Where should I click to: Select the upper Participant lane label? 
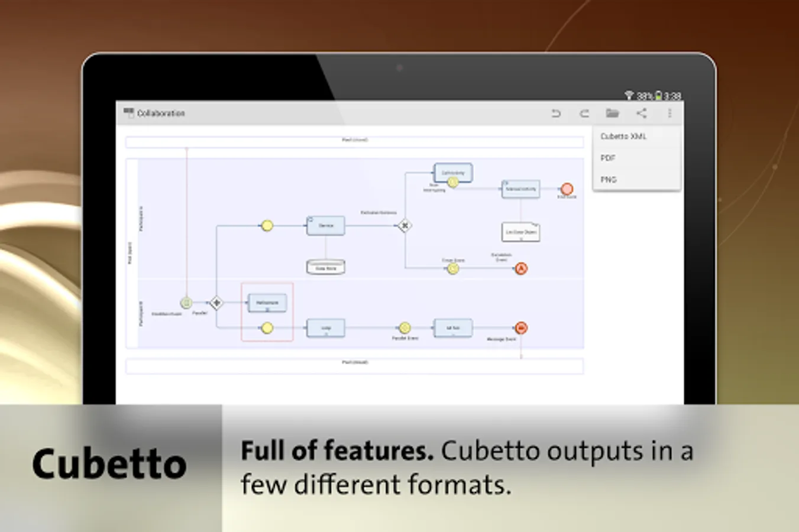[x=141, y=219]
